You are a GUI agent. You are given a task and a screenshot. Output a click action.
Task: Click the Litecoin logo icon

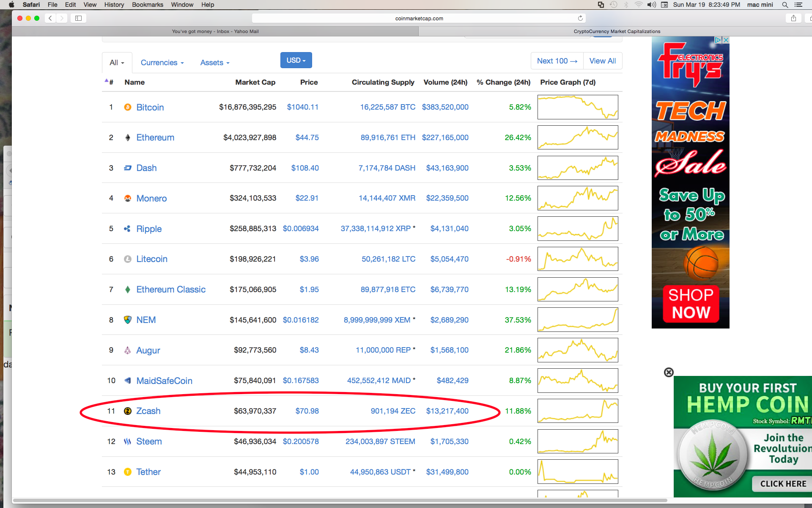pos(128,259)
